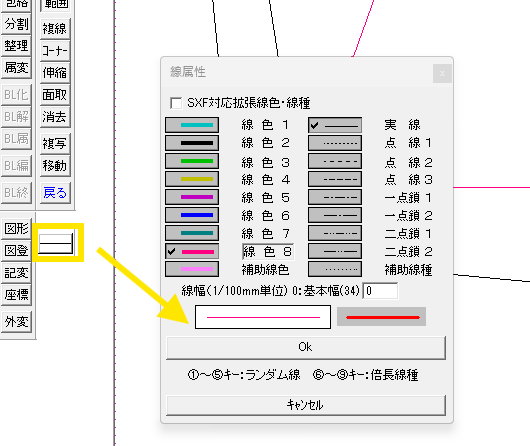Pick the green 線色 3 line color
Image resolution: width=530 pixels, height=446 pixels.
192,161
